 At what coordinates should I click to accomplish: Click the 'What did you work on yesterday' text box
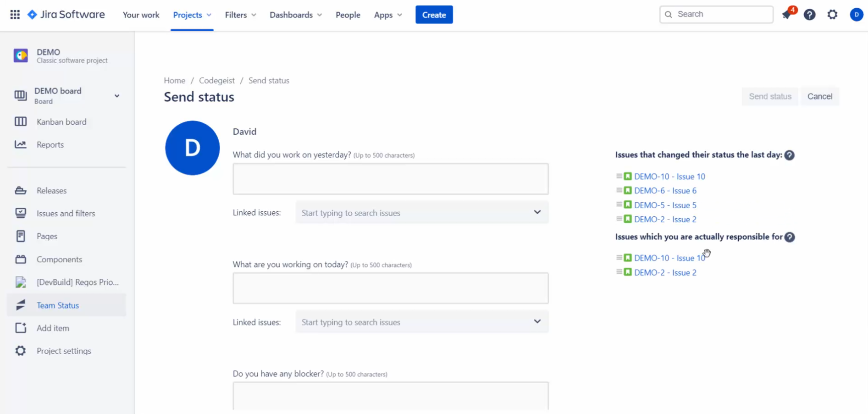(390, 179)
